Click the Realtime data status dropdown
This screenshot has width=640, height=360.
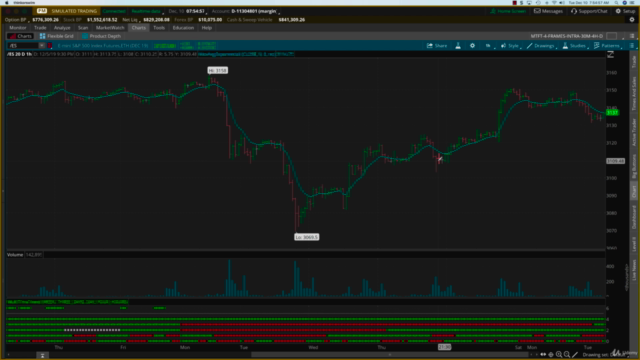tap(147, 11)
